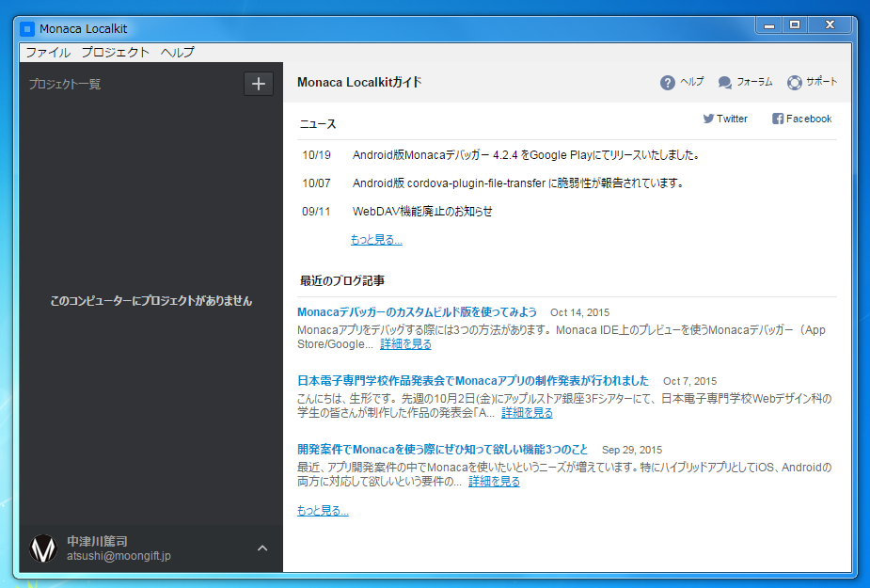Open the Monacaデバッガーのカスタムビルド版 blog title
The height and width of the screenshot is (588, 870).
[417, 312]
